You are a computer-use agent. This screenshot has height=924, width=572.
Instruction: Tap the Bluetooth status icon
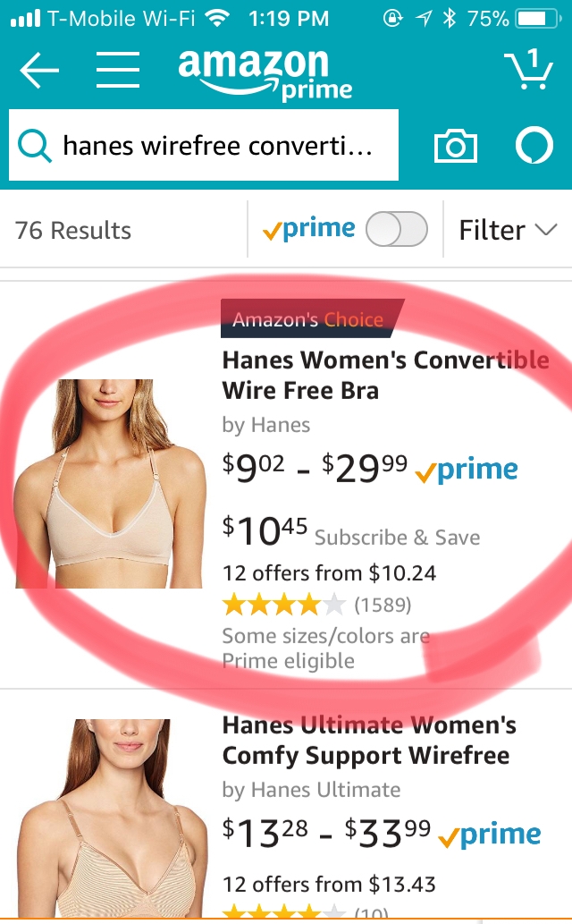450,19
